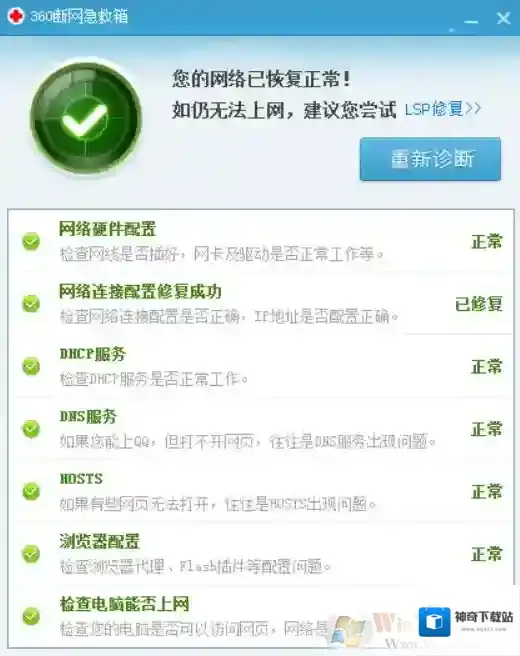This screenshot has height=656, width=520.
Task: Click the green check icon beside 网络连接配置修复成功
Action: click(31, 304)
